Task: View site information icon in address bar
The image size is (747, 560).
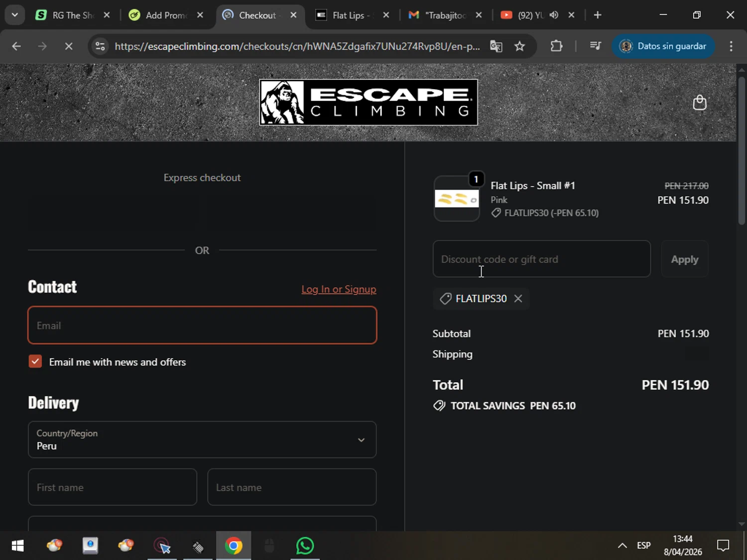Action: click(x=100, y=46)
